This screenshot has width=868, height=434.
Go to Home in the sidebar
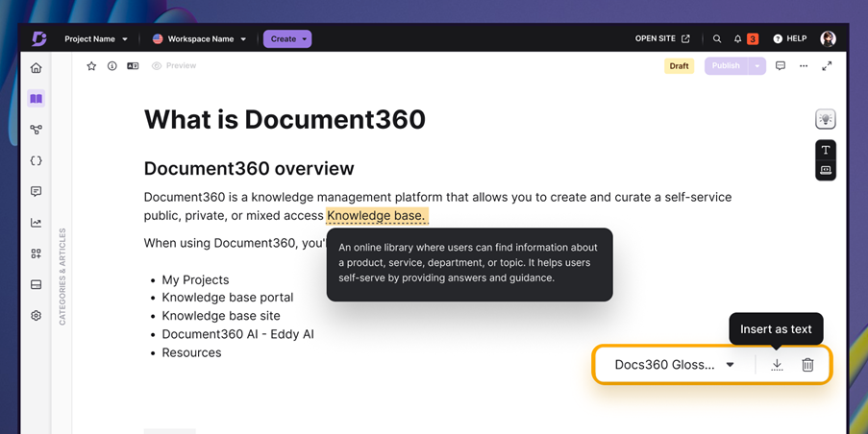(x=36, y=68)
